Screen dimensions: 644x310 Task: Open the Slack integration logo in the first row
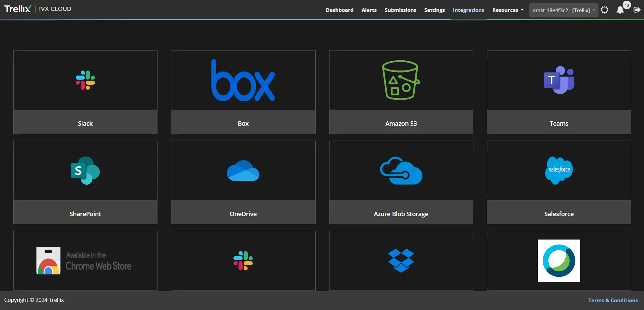(85, 80)
